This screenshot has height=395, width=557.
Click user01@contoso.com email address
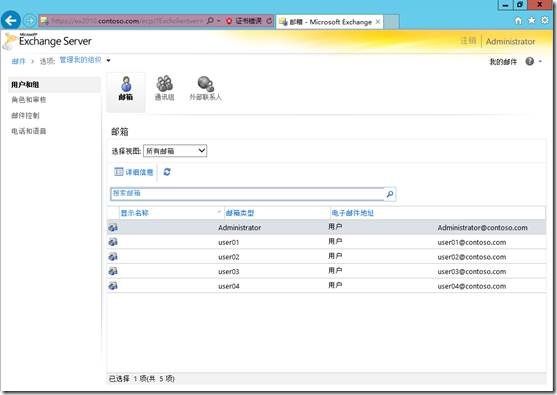tap(472, 243)
